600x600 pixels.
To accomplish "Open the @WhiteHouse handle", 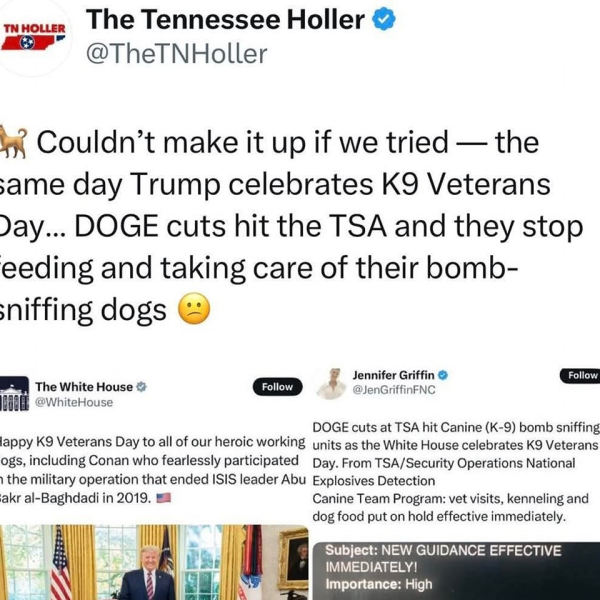I will (74, 403).
